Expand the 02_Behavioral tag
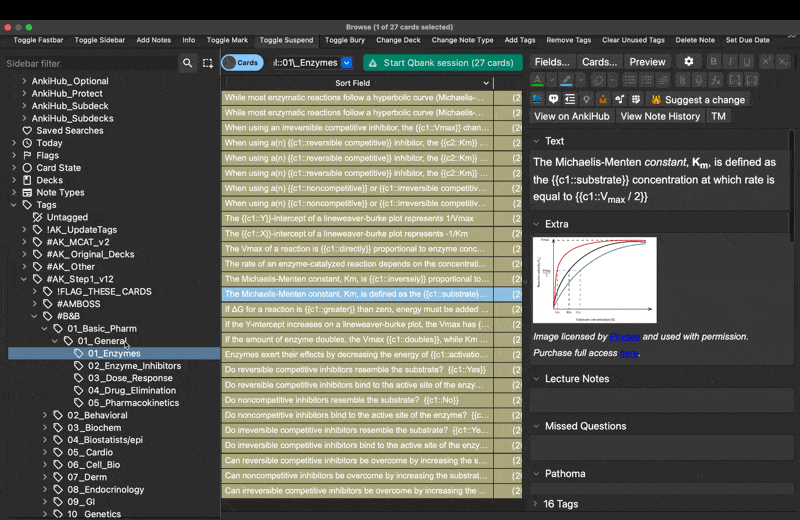 (x=45, y=415)
